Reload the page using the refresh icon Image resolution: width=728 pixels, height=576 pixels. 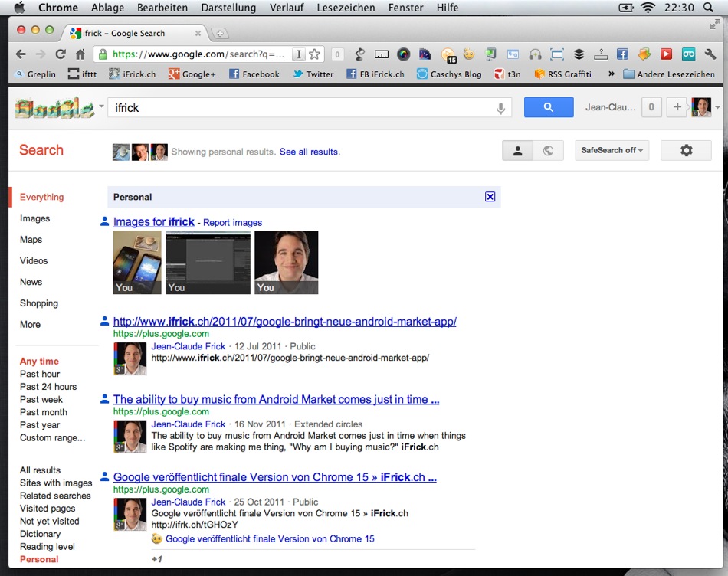61,54
